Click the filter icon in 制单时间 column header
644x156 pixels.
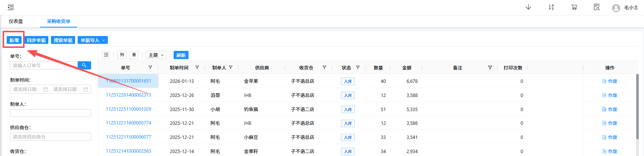click(197, 68)
